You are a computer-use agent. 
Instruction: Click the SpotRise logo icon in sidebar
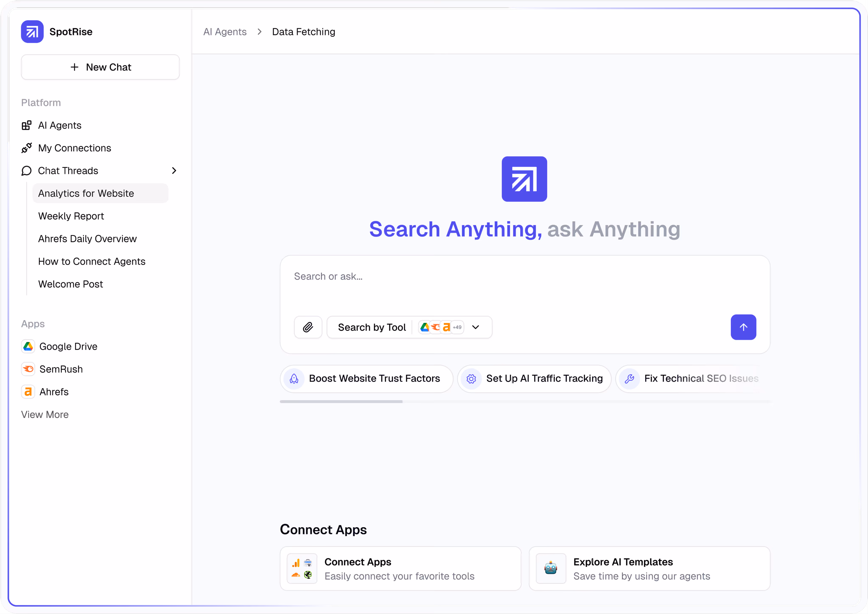click(x=32, y=32)
